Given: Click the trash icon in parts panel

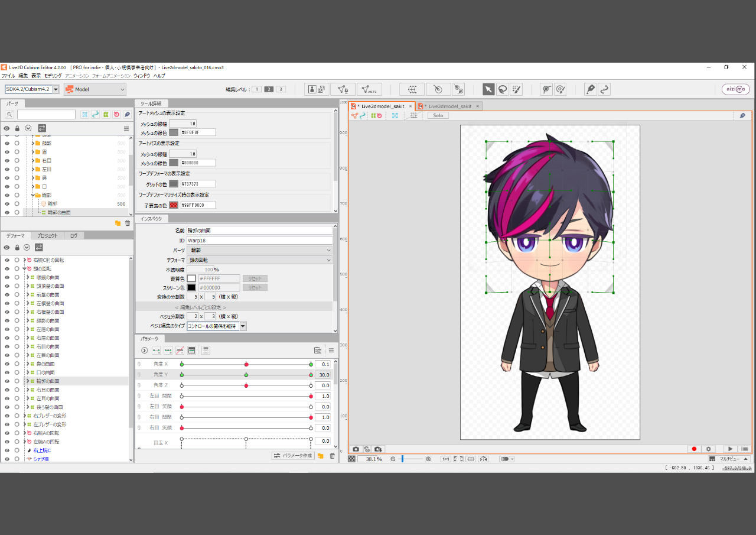Looking at the screenshot, I should (128, 223).
